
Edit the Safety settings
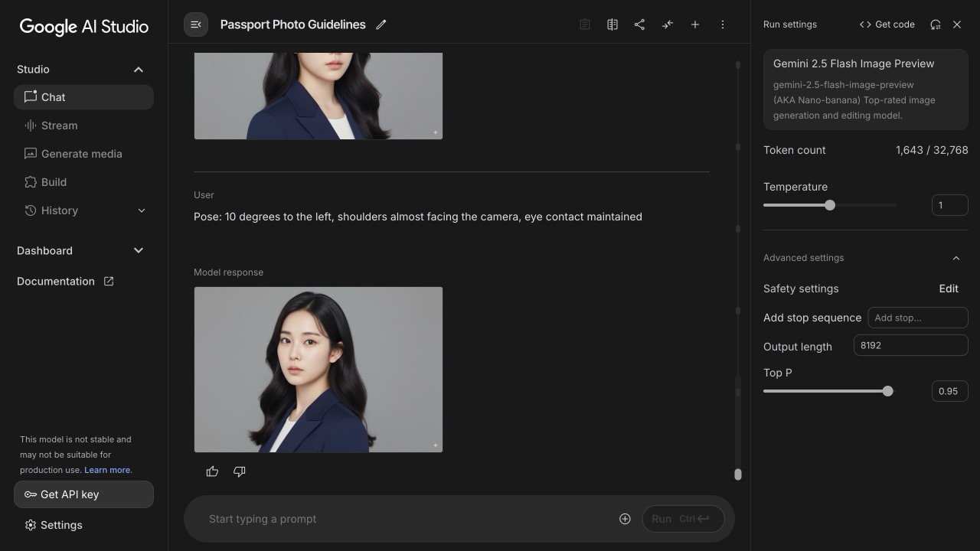[949, 289]
